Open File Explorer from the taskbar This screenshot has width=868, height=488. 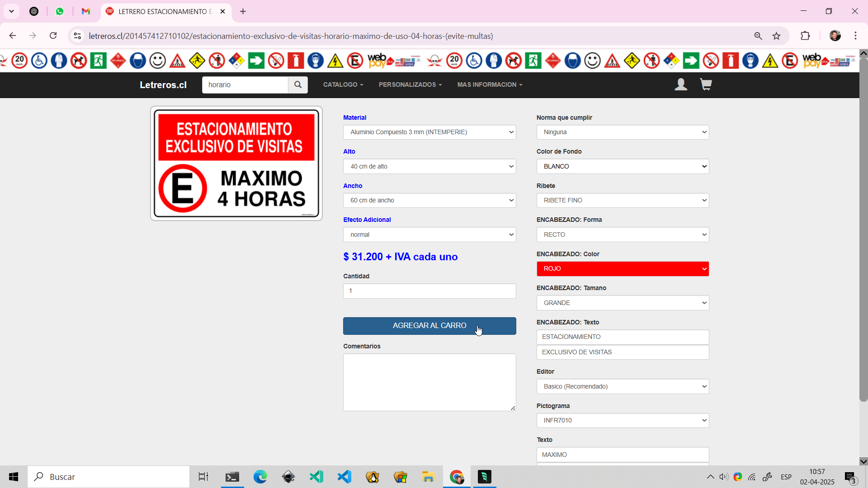(x=428, y=477)
